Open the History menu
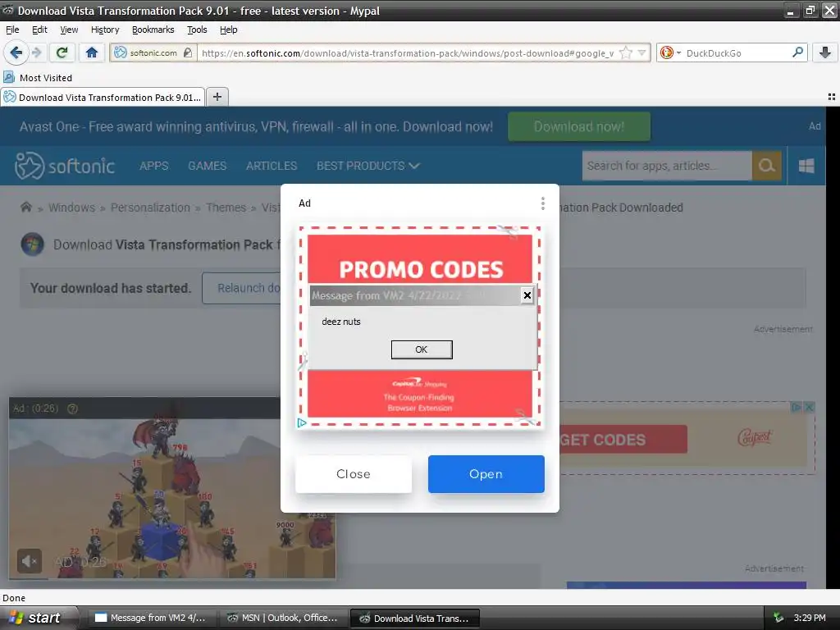Image resolution: width=840 pixels, height=630 pixels. coord(105,30)
